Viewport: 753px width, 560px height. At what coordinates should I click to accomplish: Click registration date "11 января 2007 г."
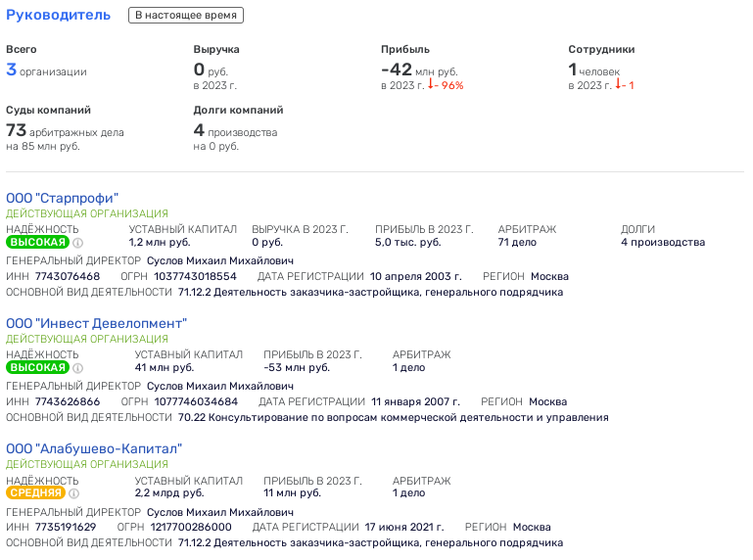pyautogui.click(x=415, y=402)
